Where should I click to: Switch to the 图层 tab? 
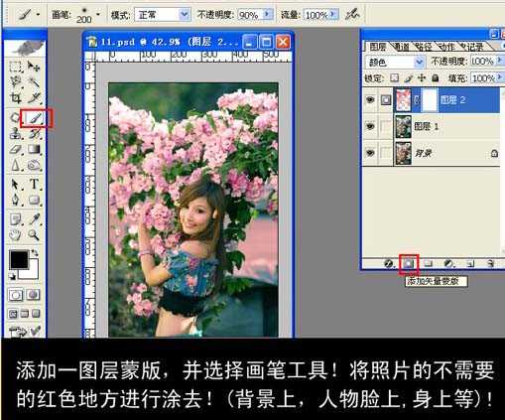point(377,47)
